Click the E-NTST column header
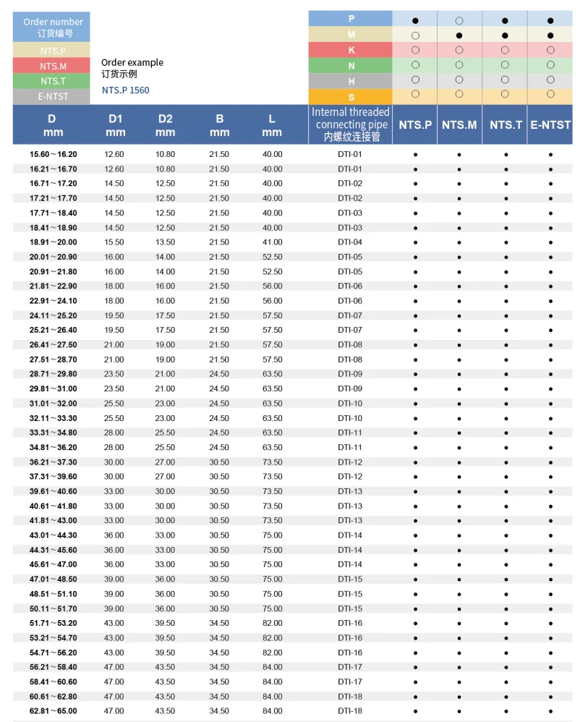 [550, 124]
